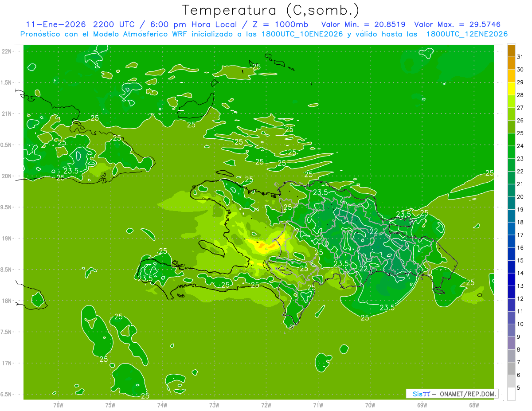Click the "70W" longitude label
Viewport: 532px width, 411px height.
(x=370, y=405)
